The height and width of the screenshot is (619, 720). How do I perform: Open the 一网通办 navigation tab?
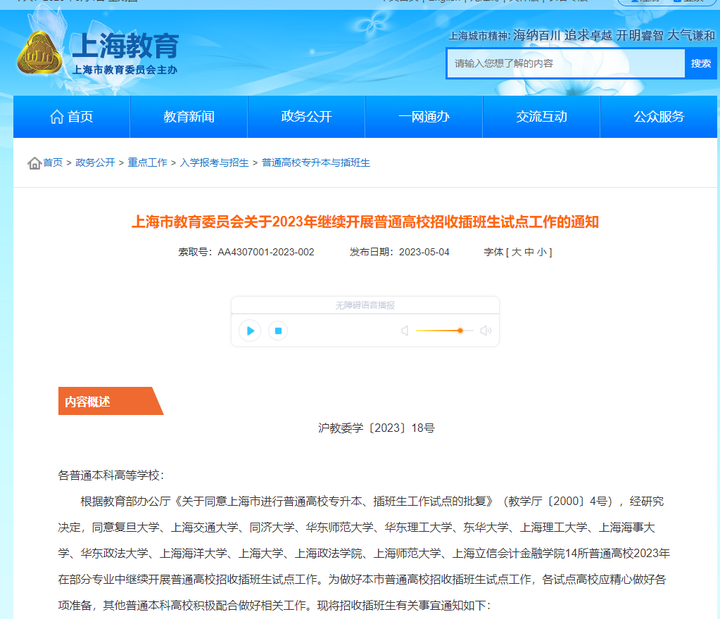[x=424, y=117]
